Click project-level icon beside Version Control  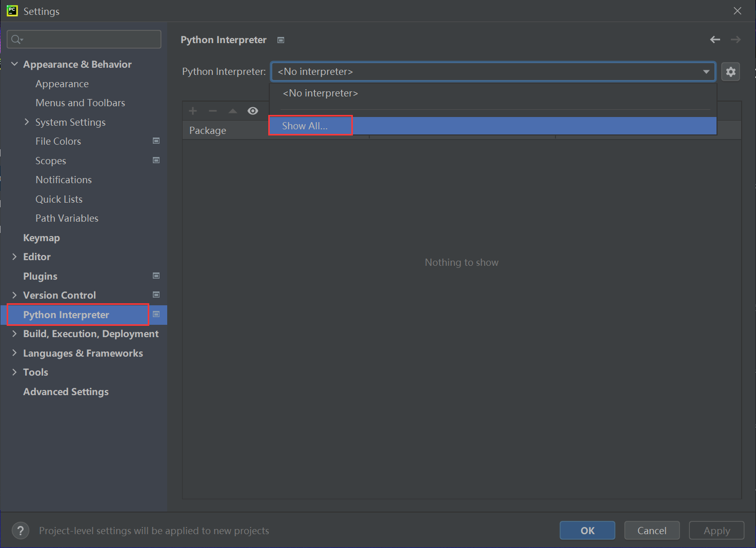[x=156, y=295]
